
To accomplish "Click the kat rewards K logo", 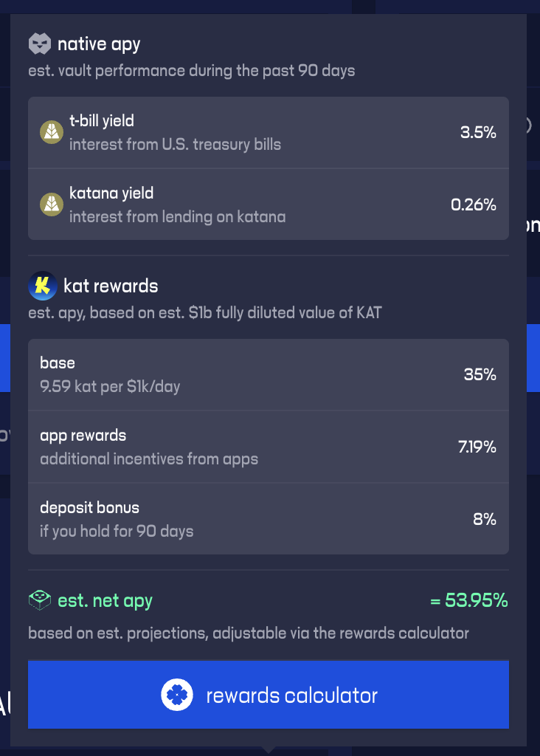I will [x=43, y=286].
